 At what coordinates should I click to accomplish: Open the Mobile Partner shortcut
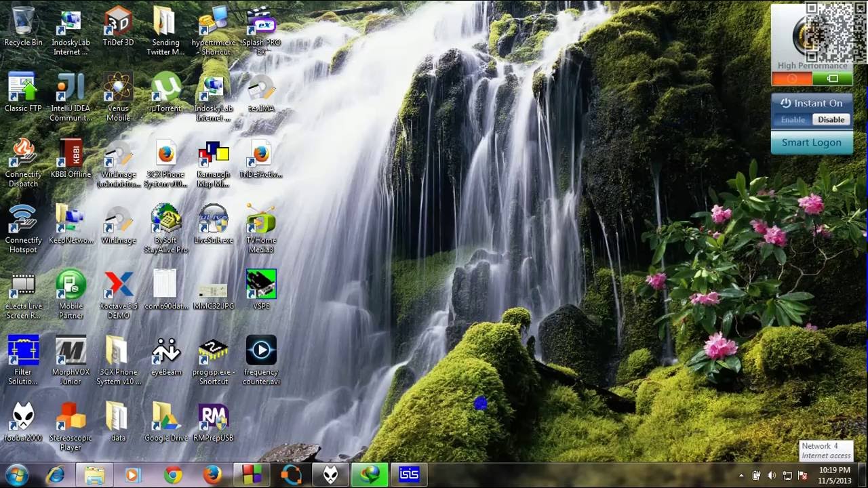click(x=71, y=295)
